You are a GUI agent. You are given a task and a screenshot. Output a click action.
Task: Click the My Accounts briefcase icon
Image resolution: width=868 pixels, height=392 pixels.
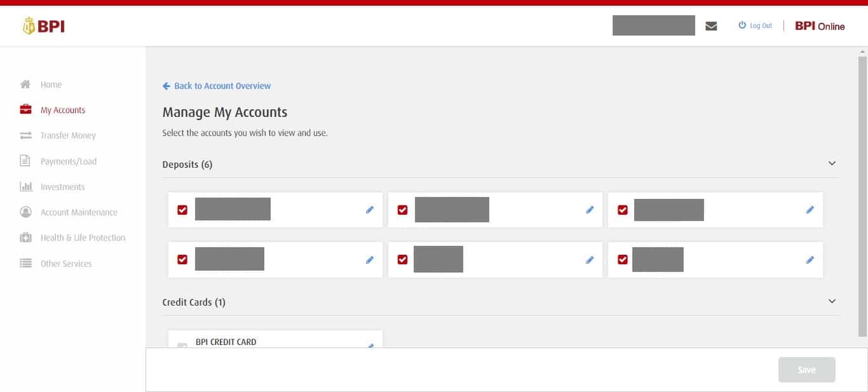(25, 109)
